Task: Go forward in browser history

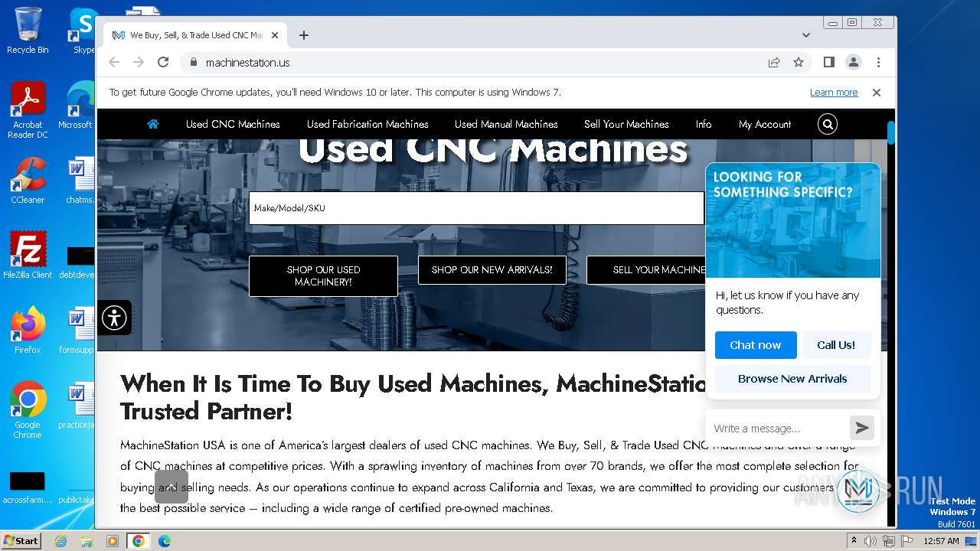Action: pyautogui.click(x=139, y=62)
